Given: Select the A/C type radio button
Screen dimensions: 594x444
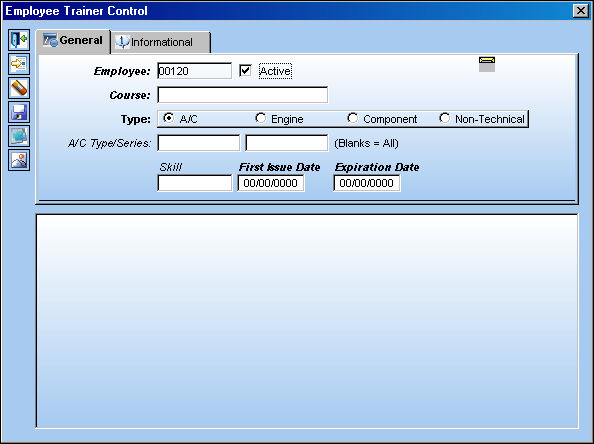Looking at the screenshot, I should [168, 118].
